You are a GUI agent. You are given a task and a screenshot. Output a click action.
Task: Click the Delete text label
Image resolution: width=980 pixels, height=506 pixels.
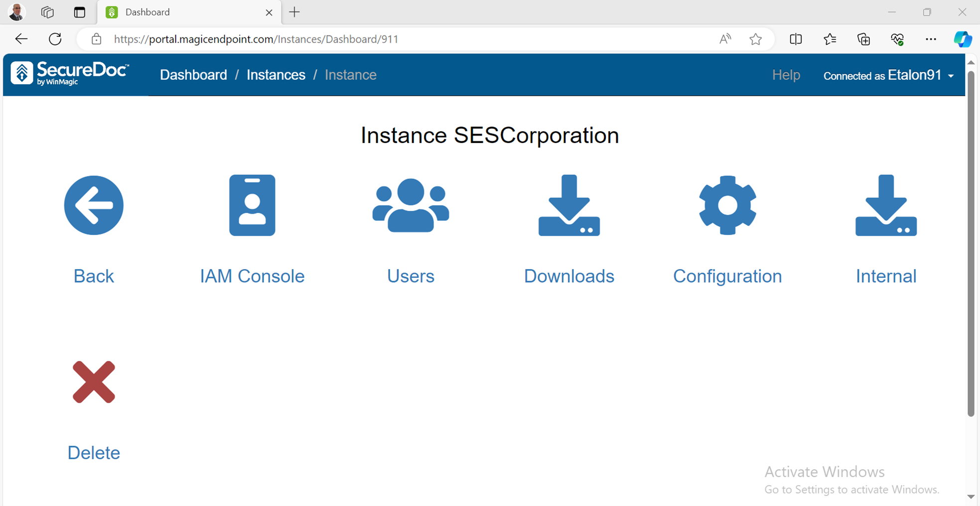[94, 453]
